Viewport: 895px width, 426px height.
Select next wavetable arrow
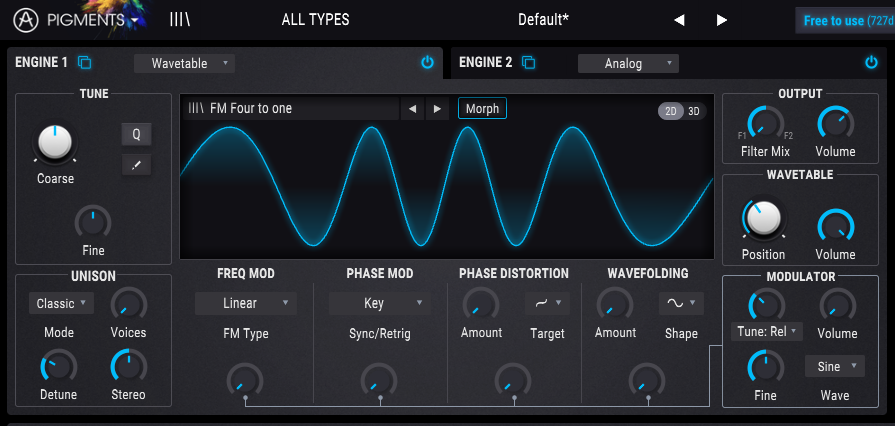coord(437,108)
